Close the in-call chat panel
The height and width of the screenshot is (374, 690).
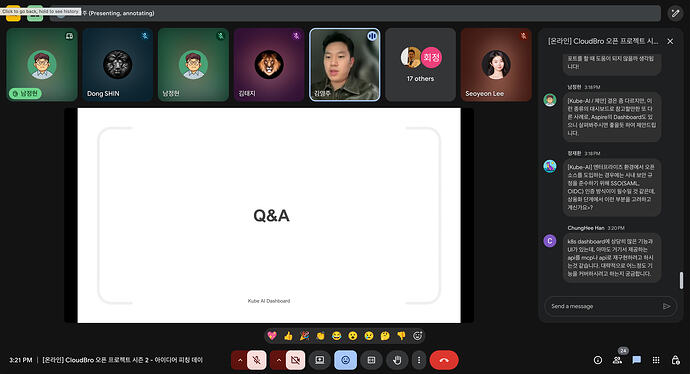(670, 41)
